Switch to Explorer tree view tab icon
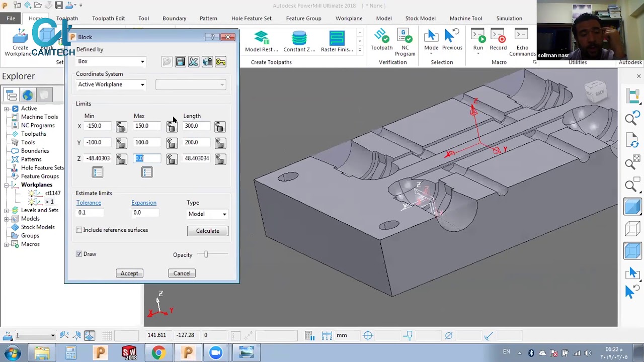 click(11, 95)
